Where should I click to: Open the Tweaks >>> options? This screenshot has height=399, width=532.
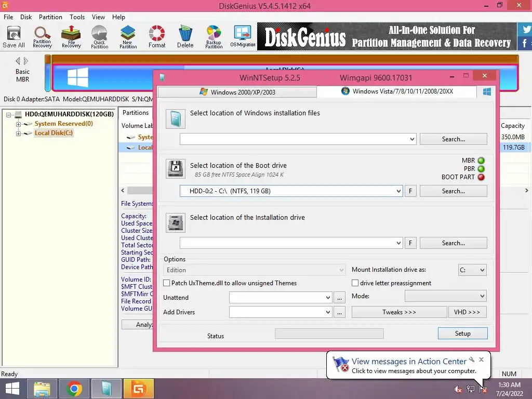tap(399, 312)
